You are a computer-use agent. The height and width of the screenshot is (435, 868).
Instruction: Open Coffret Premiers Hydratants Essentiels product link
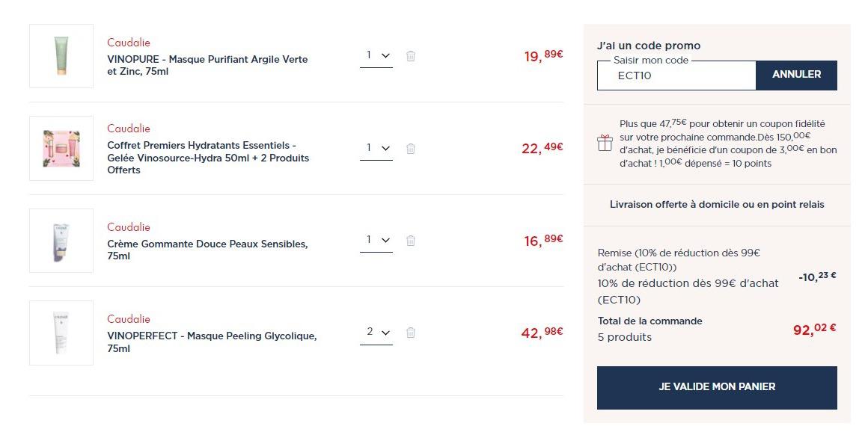[208, 158]
